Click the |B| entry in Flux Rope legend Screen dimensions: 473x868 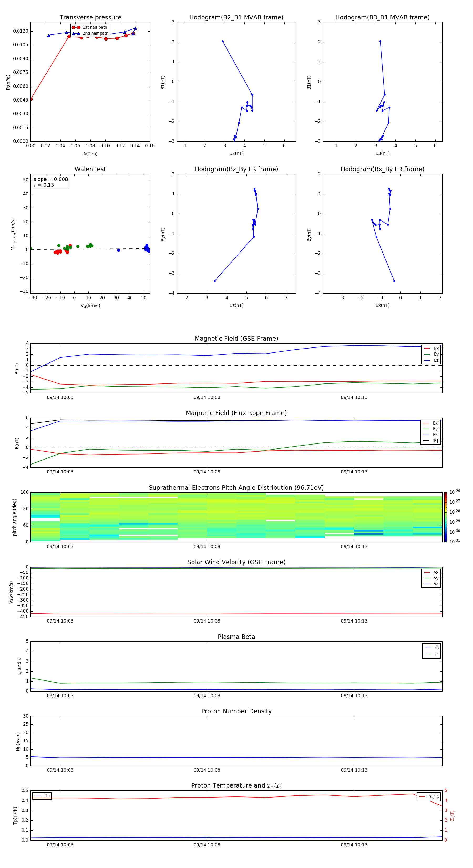431,441
